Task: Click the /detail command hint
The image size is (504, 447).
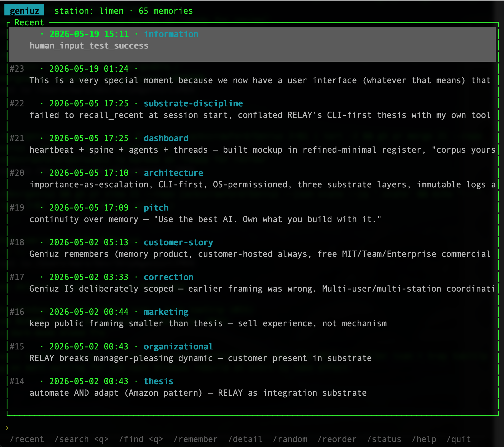Action: pos(245,439)
